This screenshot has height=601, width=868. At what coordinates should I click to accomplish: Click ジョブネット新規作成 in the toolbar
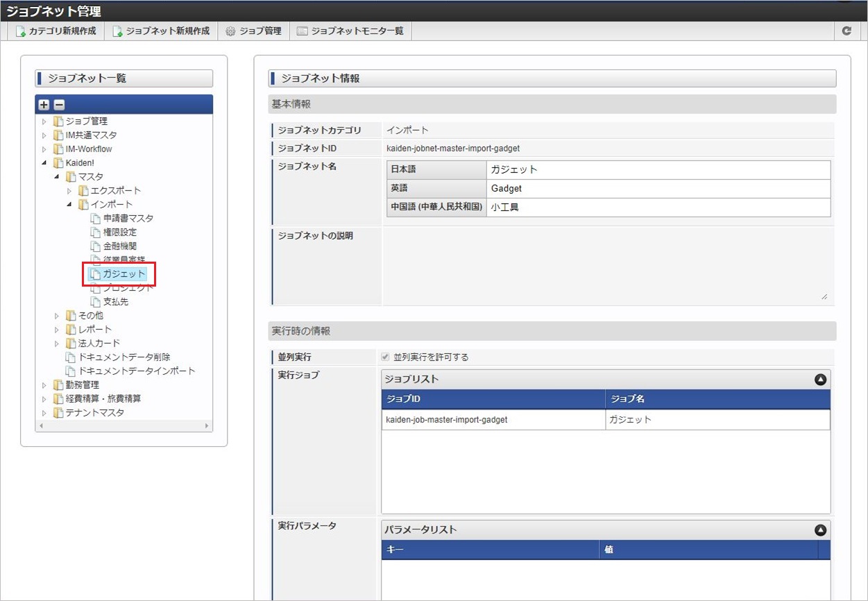point(161,31)
